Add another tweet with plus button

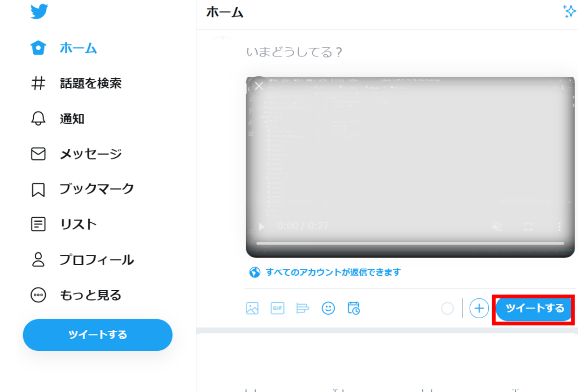coord(479,308)
